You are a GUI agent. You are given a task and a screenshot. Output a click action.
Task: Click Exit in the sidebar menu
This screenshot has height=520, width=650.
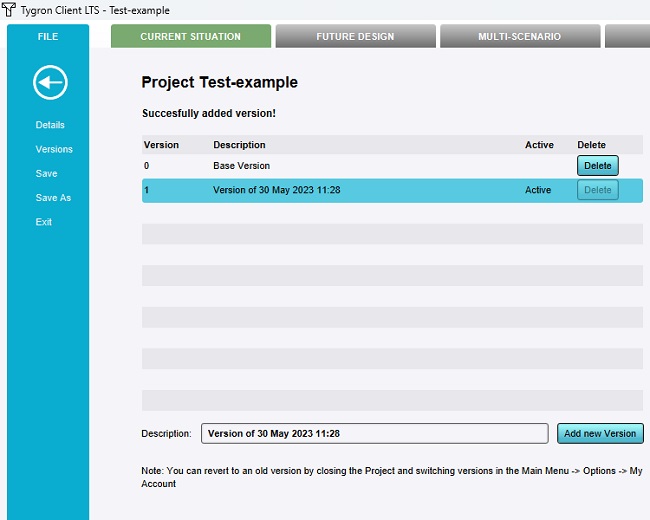(x=44, y=222)
